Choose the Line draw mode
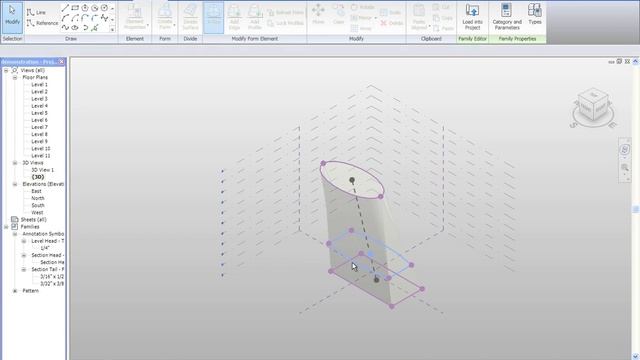640x360 pixels. pos(36,13)
